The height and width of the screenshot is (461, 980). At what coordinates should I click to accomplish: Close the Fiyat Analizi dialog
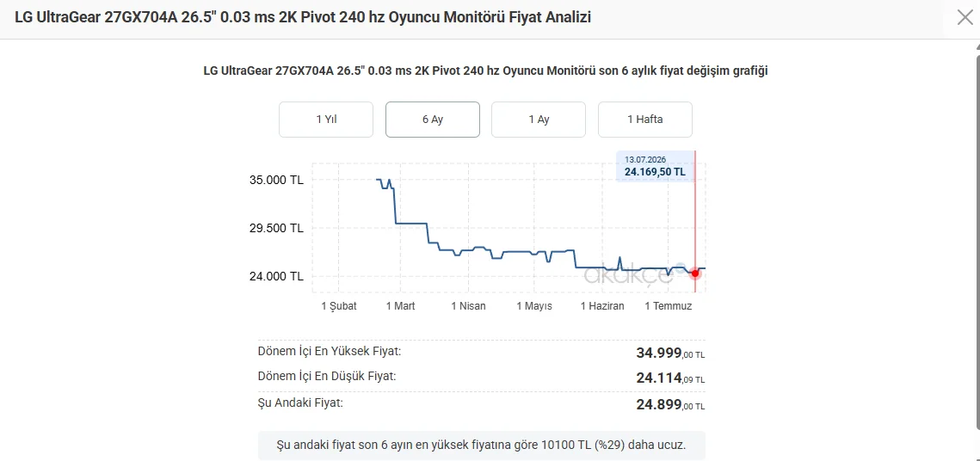(965, 17)
